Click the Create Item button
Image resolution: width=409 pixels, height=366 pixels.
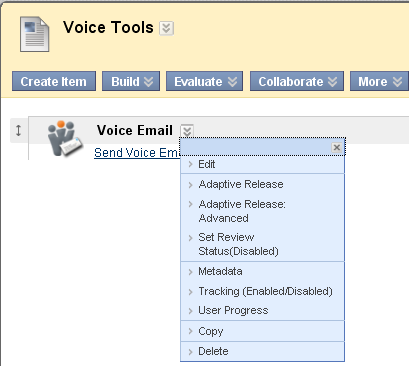[x=54, y=81]
